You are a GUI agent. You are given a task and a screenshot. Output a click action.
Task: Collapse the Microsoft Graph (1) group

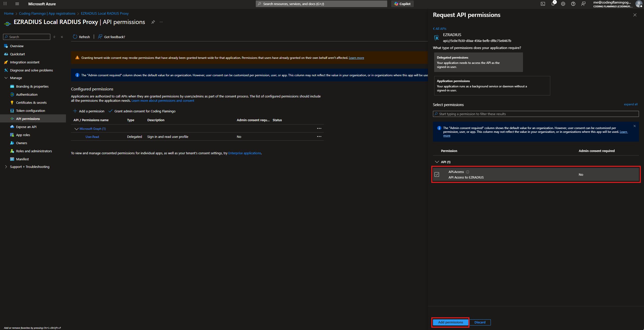(76, 129)
